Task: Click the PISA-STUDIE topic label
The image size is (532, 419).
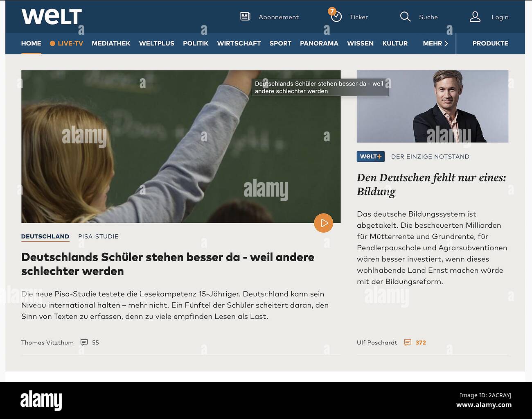Action: coord(98,237)
